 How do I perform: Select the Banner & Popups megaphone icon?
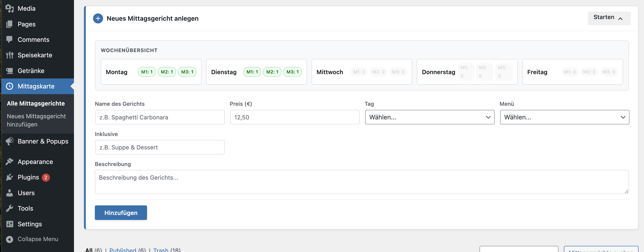coord(9,141)
